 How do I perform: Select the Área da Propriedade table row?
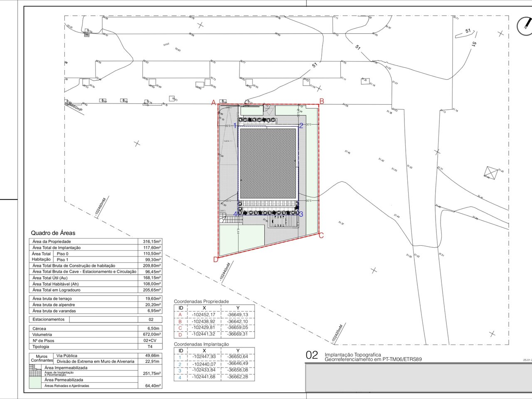pyautogui.click(x=96, y=241)
